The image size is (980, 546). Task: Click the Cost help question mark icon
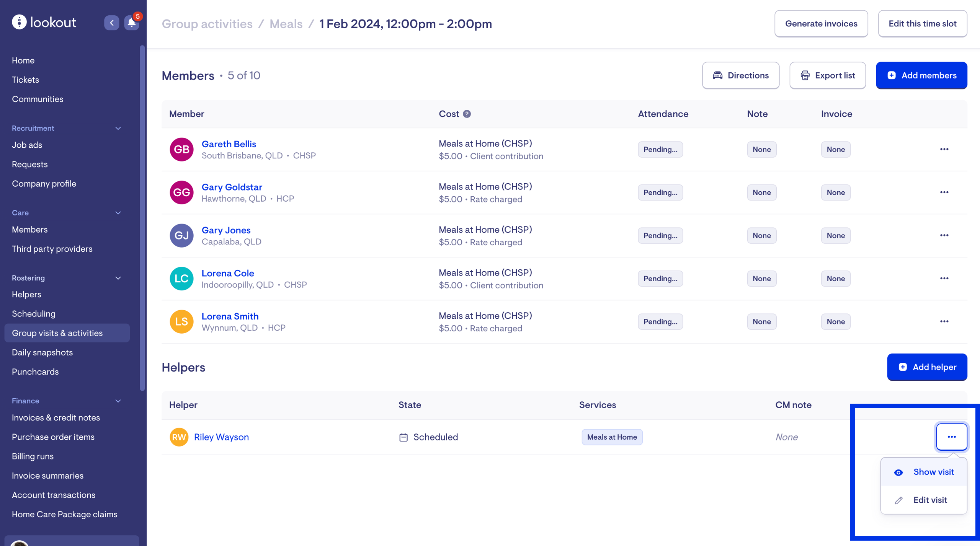467,114
